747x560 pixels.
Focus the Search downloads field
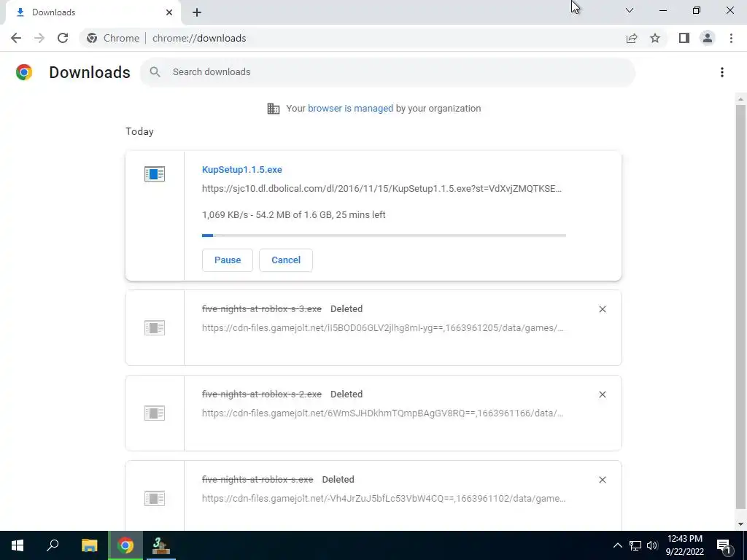tap(387, 72)
